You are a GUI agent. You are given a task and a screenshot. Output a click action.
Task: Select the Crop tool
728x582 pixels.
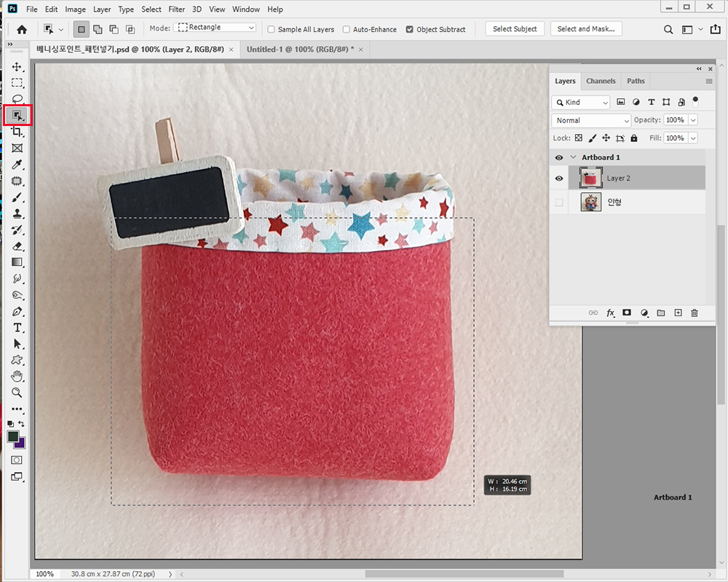tap(17, 132)
